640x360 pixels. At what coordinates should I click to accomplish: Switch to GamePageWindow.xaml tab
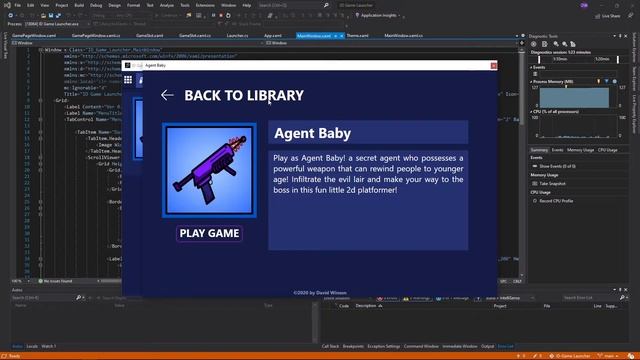click(34, 36)
